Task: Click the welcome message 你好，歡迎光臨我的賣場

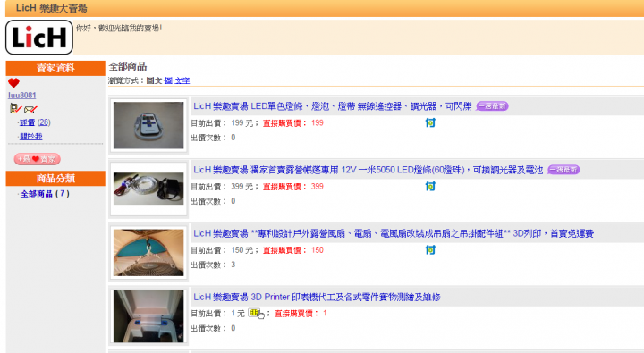Action: [x=119, y=28]
